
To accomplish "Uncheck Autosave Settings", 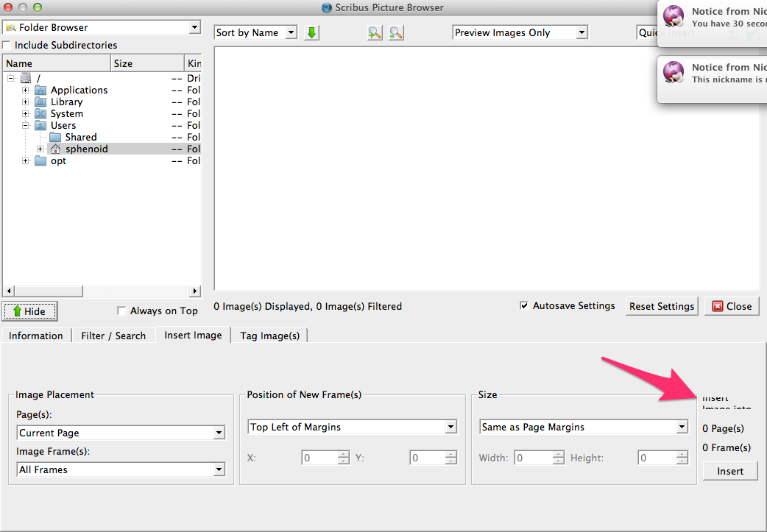I will pos(524,306).
